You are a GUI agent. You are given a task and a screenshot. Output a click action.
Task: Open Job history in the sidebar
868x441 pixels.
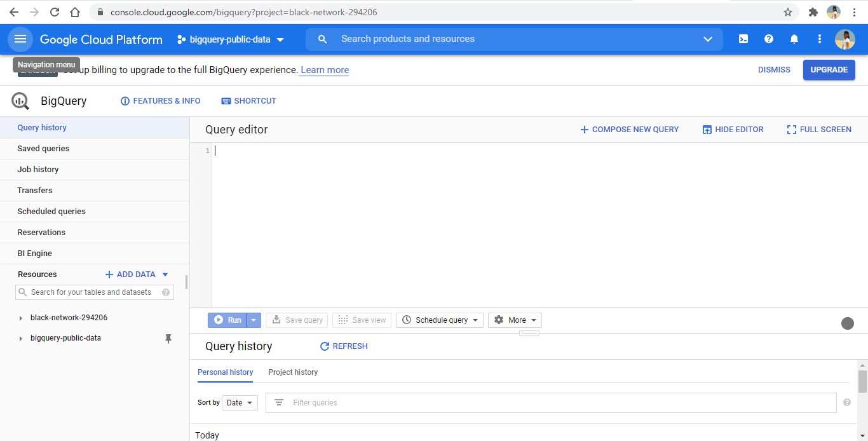pos(95,170)
